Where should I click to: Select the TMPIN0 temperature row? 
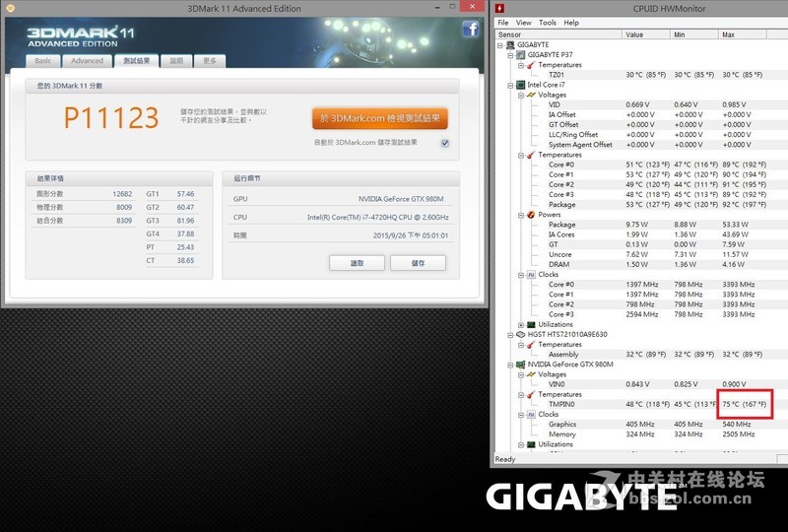(642, 404)
